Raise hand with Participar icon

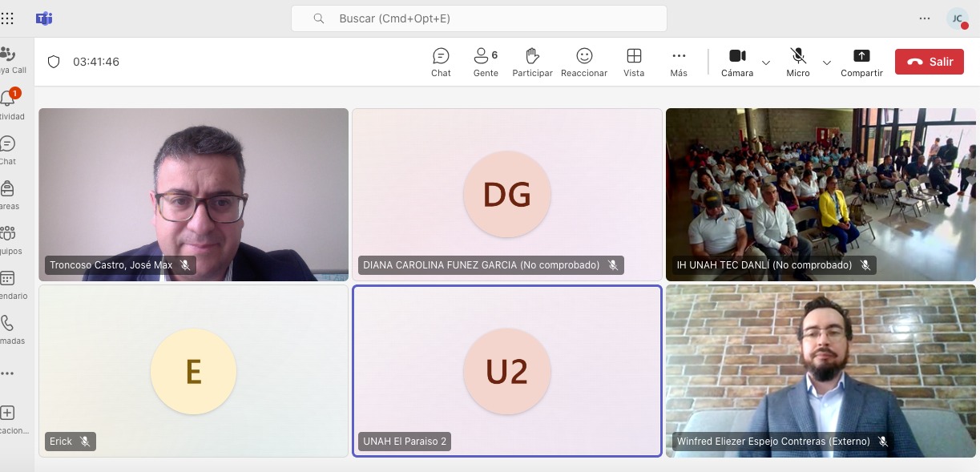[532, 62]
